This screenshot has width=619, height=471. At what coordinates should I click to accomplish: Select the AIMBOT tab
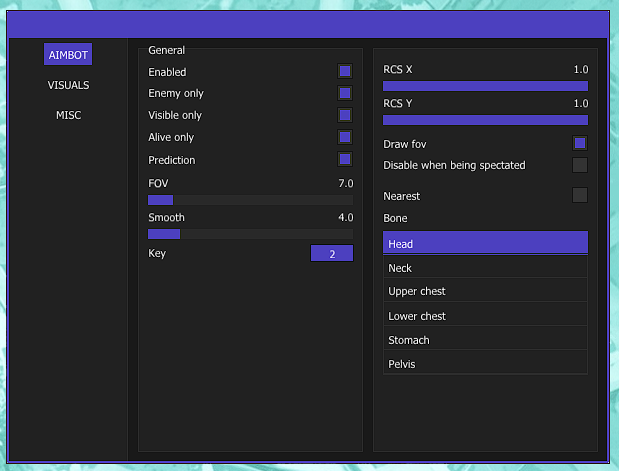(68, 55)
